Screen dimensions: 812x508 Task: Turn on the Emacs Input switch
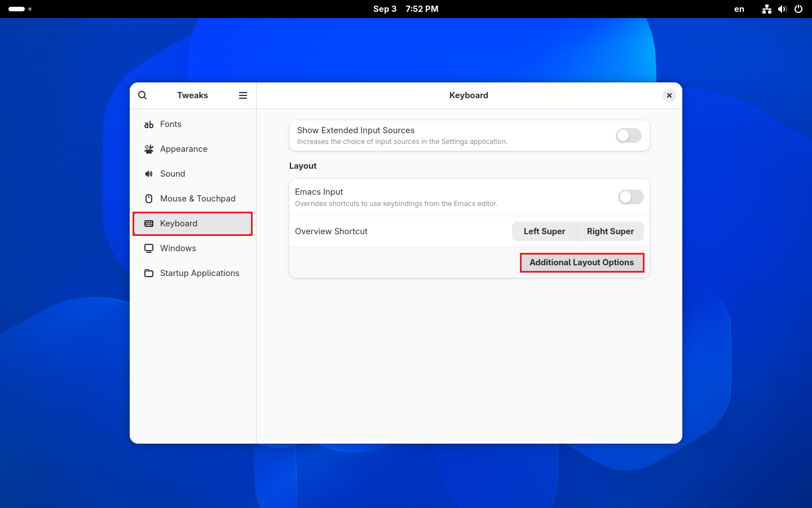click(x=631, y=197)
